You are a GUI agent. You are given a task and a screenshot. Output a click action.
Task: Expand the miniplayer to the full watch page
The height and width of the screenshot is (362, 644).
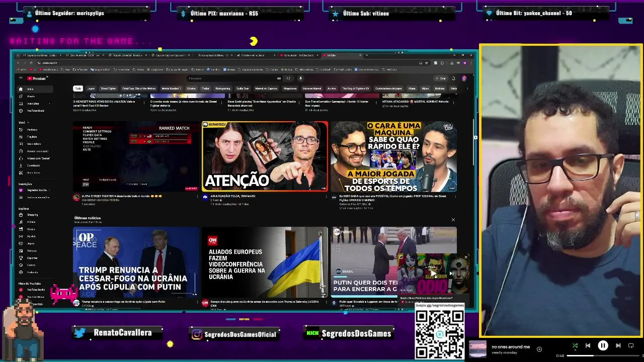click(401, 257)
